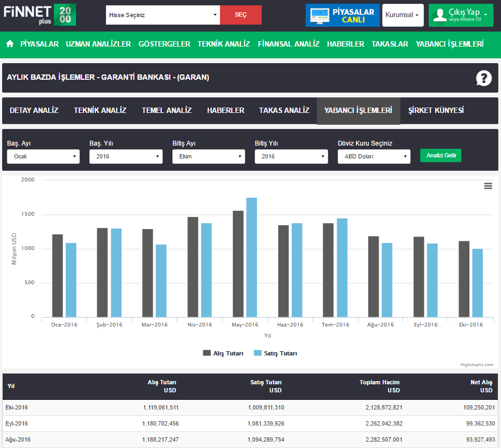Select the active YABANCI İŞLEMLERİ stock tab
The image size is (501, 448).
[x=358, y=111]
